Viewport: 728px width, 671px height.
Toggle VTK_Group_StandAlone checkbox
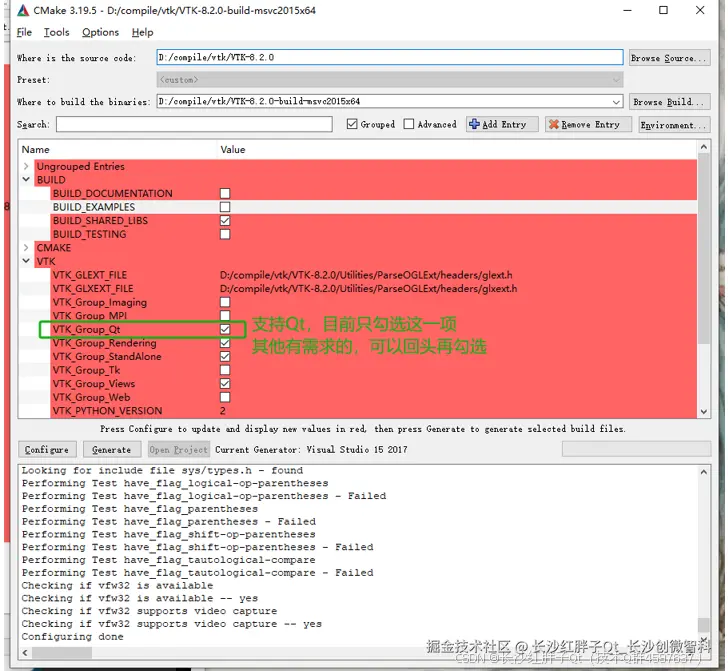[x=225, y=357]
